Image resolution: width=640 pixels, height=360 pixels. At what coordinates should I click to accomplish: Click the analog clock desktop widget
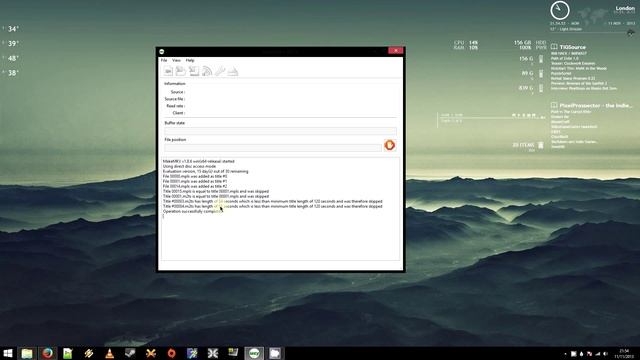tap(560, 11)
